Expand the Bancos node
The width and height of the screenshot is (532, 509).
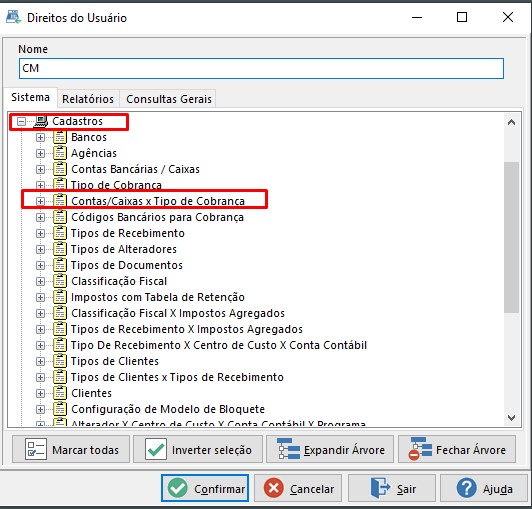[40, 137]
